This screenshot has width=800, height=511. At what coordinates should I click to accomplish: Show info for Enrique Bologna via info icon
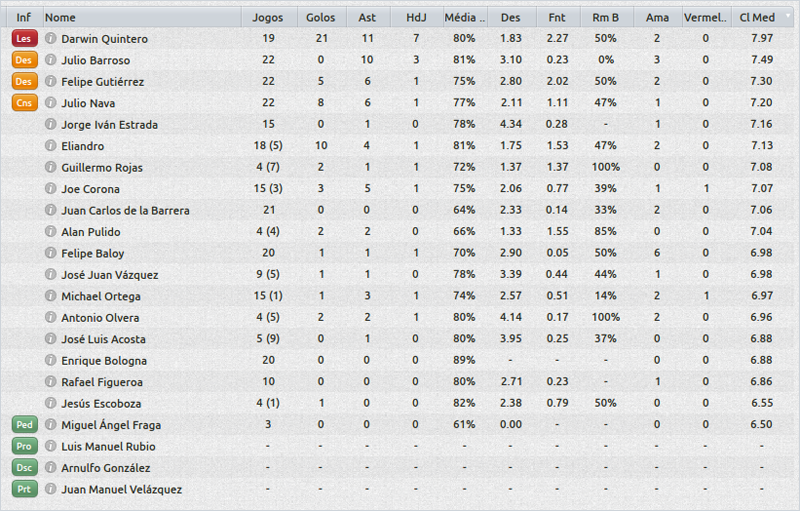coord(50,360)
